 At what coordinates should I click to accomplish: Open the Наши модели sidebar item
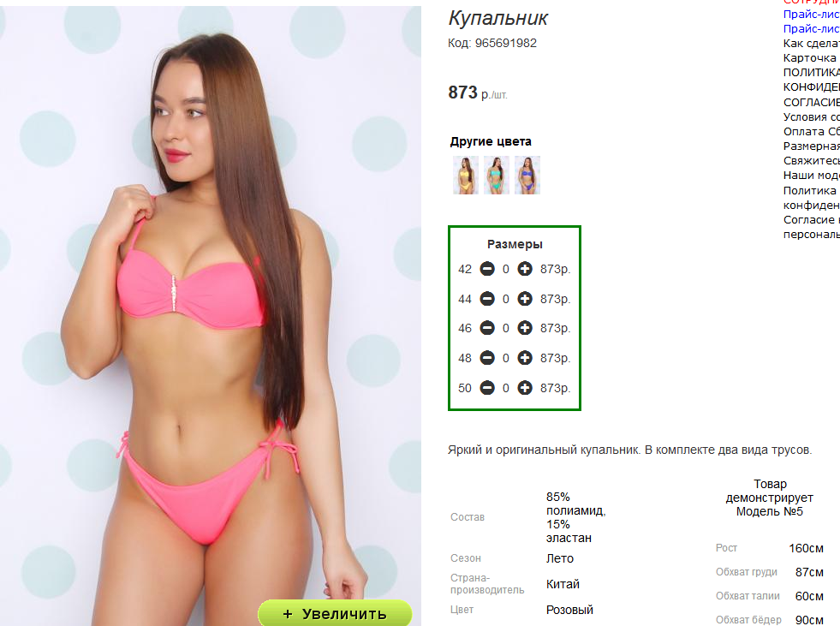(811, 176)
